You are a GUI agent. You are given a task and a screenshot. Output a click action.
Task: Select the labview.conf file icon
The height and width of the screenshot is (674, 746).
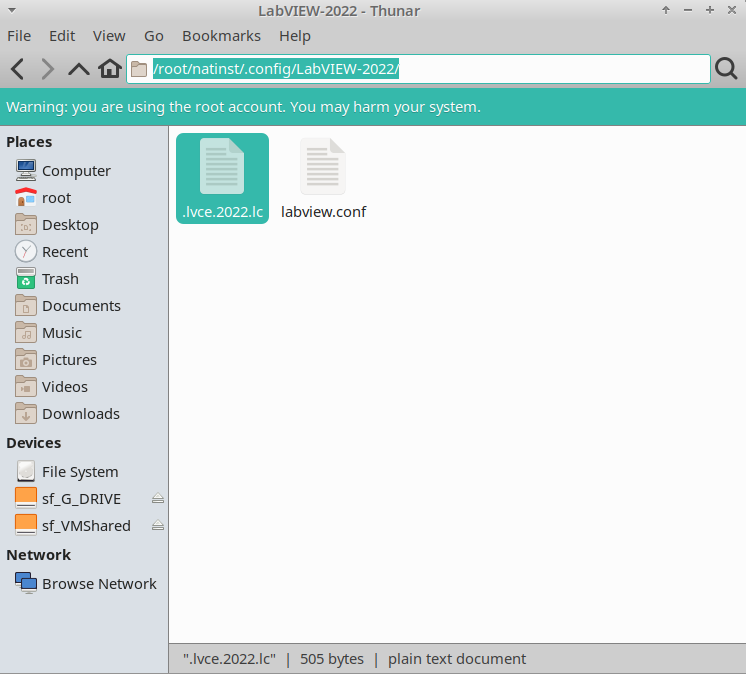(323, 166)
